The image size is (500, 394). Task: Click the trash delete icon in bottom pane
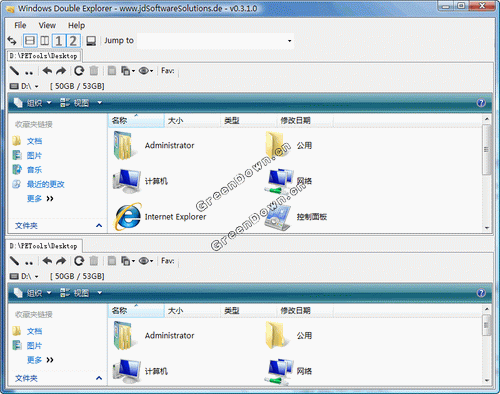click(94, 261)
